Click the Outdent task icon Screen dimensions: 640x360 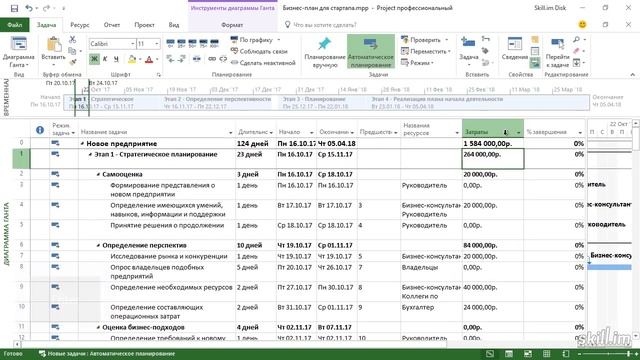[171, 59]
